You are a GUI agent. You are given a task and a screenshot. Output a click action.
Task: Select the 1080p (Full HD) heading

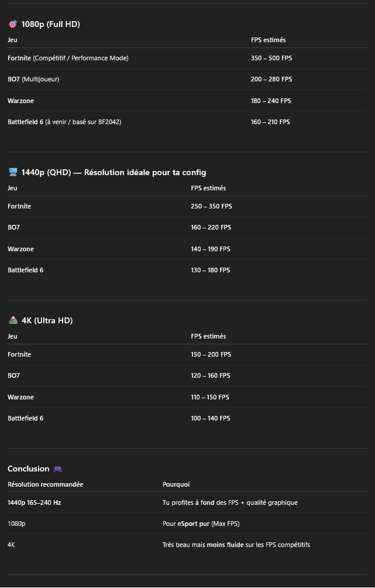pyautogui.click(x=50, y=24)
